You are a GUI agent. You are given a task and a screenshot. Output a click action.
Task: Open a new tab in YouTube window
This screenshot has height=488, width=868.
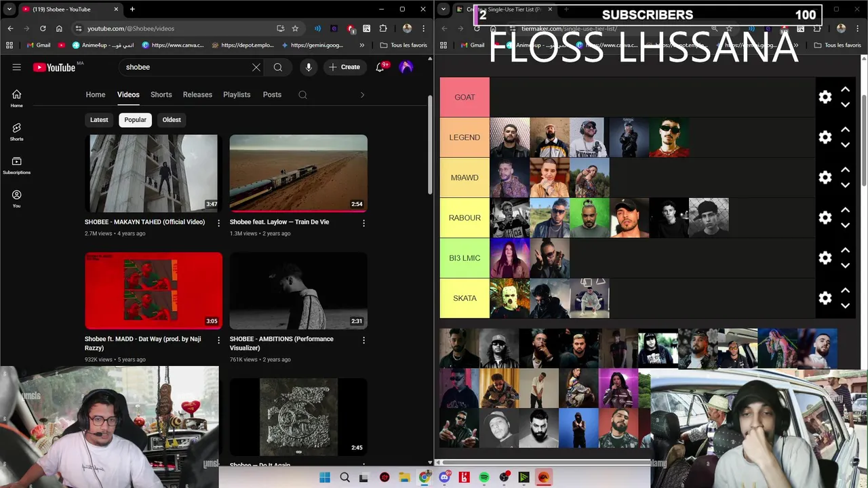tap(132, 9)
